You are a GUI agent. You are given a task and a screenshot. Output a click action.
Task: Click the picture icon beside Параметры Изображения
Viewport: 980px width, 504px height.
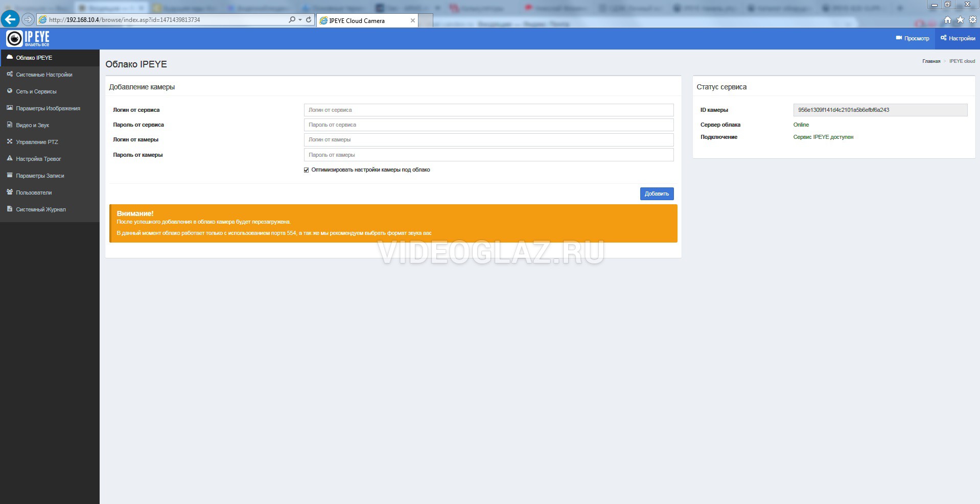10,108
